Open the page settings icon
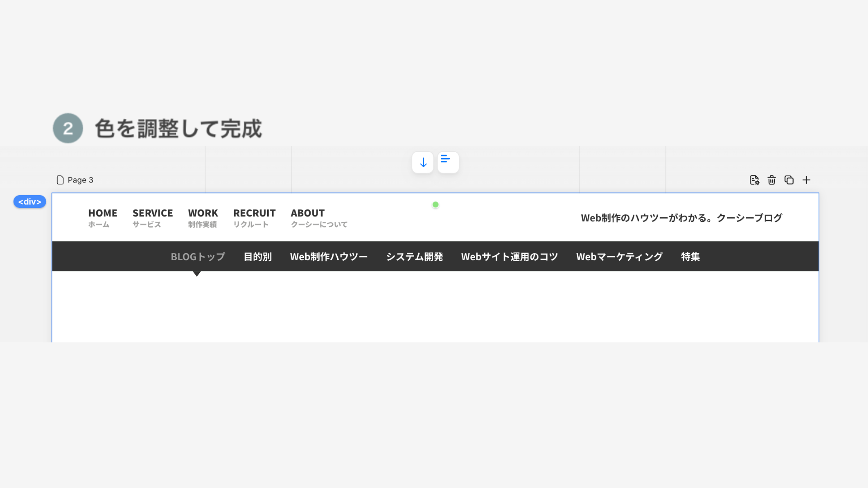The width and height of the screenshot is (868, 488). (x=754, y=180)
